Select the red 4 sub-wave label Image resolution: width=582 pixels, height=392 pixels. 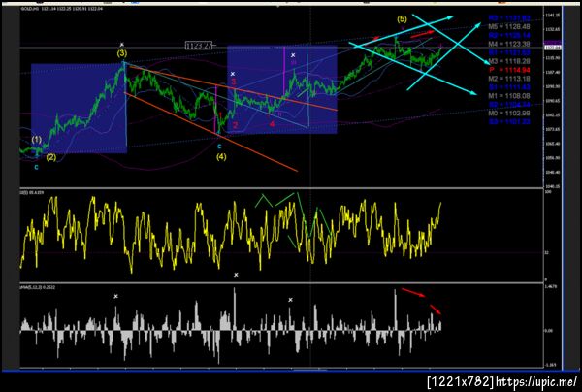pos(272,124)
